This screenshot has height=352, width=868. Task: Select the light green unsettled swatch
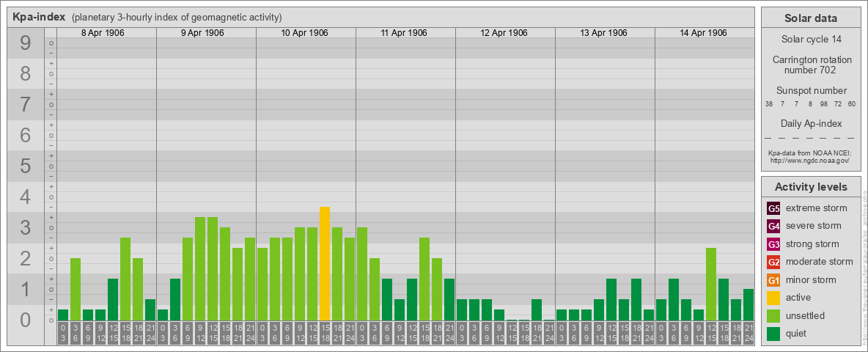tap(773, 315)
